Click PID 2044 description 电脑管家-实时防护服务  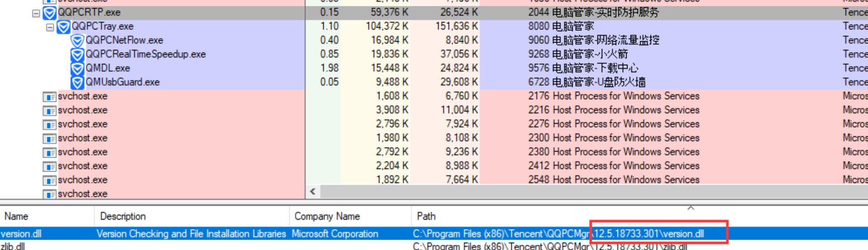(606, 12)
